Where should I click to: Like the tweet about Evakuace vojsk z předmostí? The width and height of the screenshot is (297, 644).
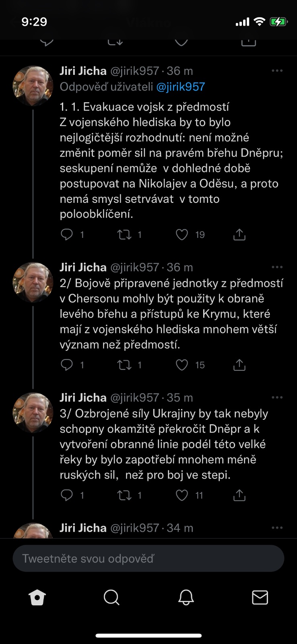[x=182, y=235]
